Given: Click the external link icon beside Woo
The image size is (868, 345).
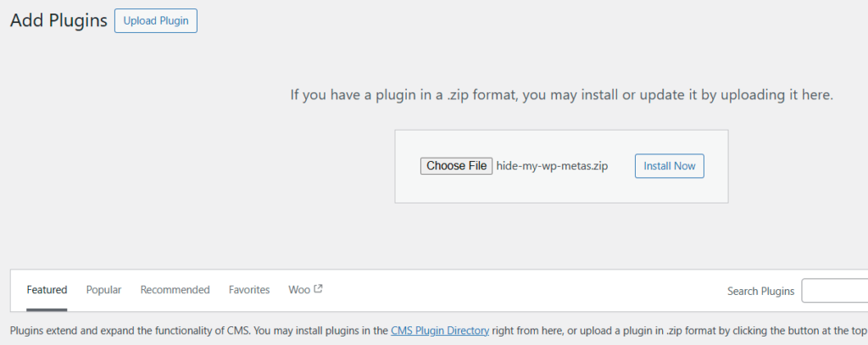Looking at the screenshot, I should click(319, 288).
